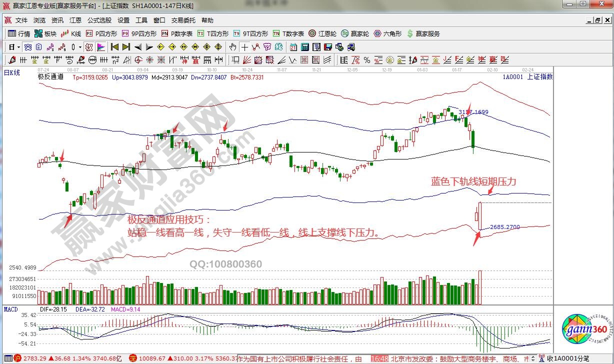
Task: Open the 江恩轮 Gann wheel tool
Action: (321, 33)
